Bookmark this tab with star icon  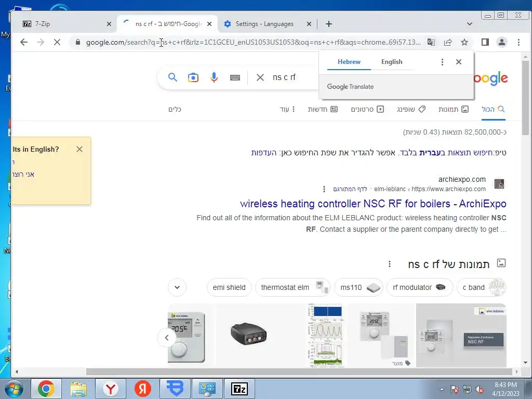(464, 42)
